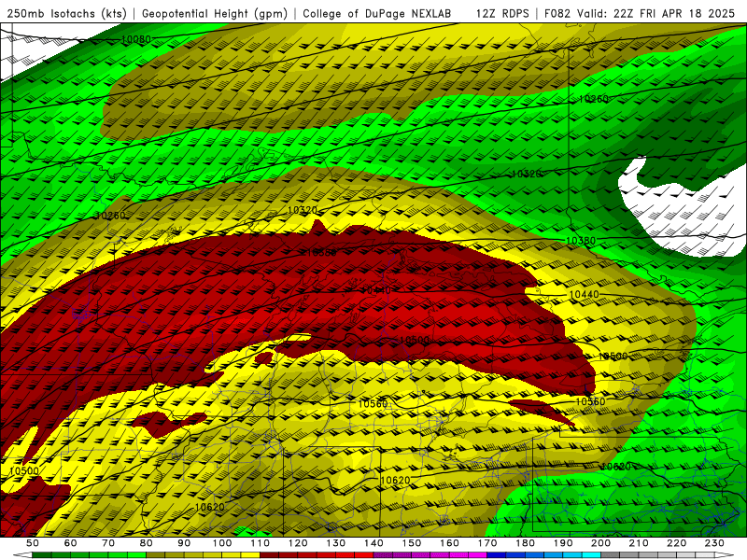747x560 pixels.
Task: Click legend value 160 on the color scale
Action: [449, 543]
